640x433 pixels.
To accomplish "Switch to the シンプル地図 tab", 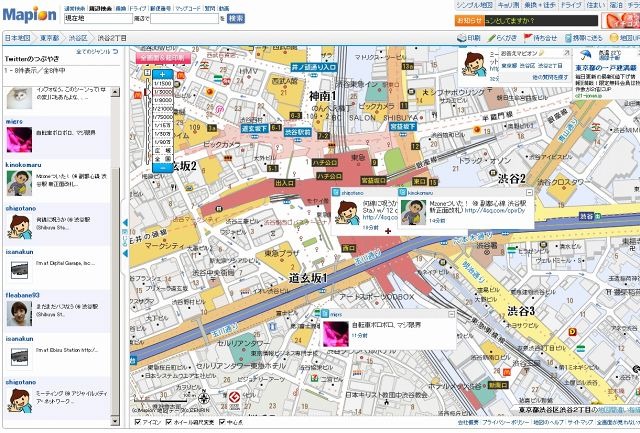I will [474, 5].
